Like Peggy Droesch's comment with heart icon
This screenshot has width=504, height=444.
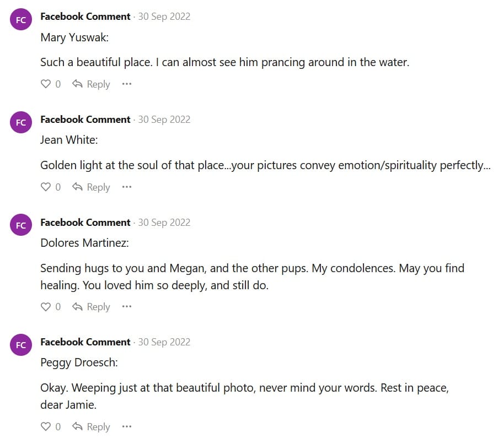click(46, 427)
